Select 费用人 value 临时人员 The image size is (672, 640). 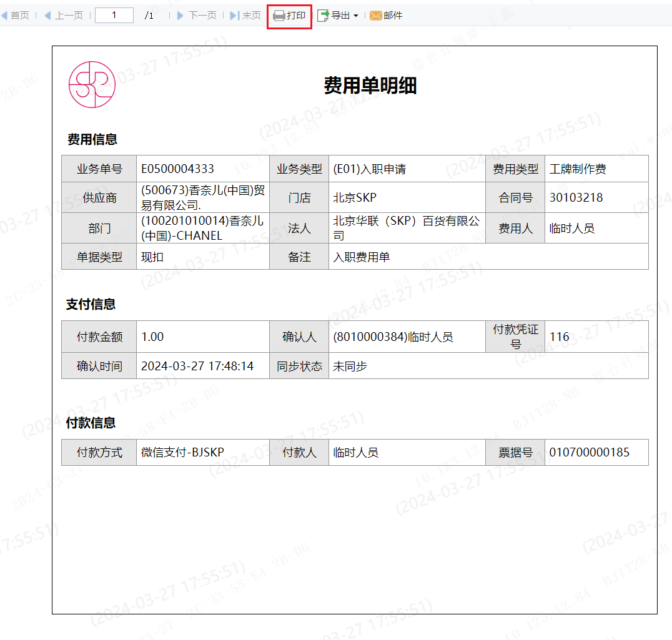click(572, 229)
